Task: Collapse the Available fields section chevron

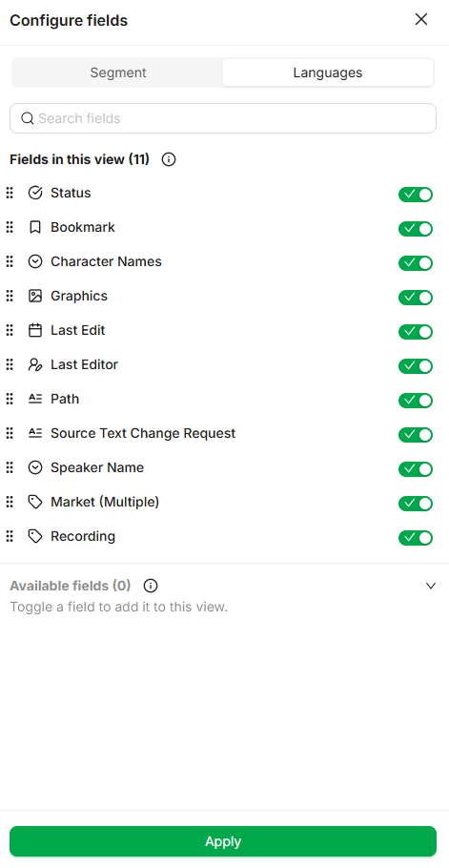Action: click(431, 586)
